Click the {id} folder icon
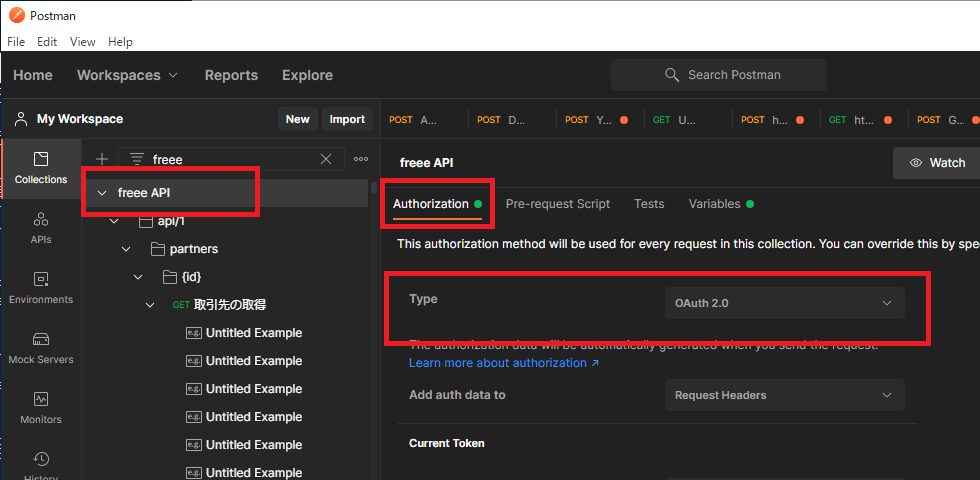Screen dimensions: 980x480 tap(169, 276)
